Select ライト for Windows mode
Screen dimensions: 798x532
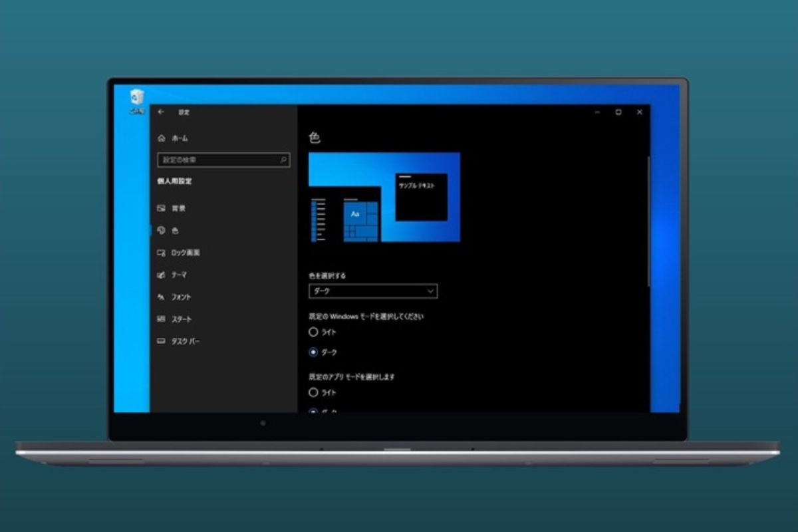point(323,332)
